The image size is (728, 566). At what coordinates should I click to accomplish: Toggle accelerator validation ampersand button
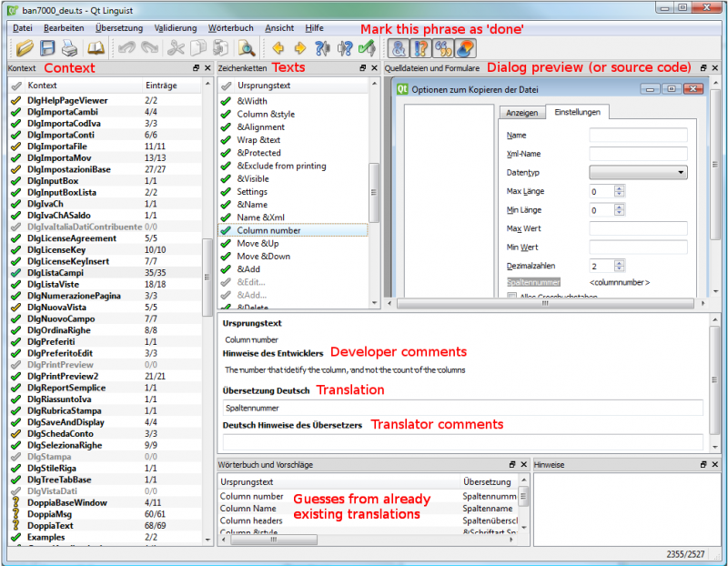(399, 48)
